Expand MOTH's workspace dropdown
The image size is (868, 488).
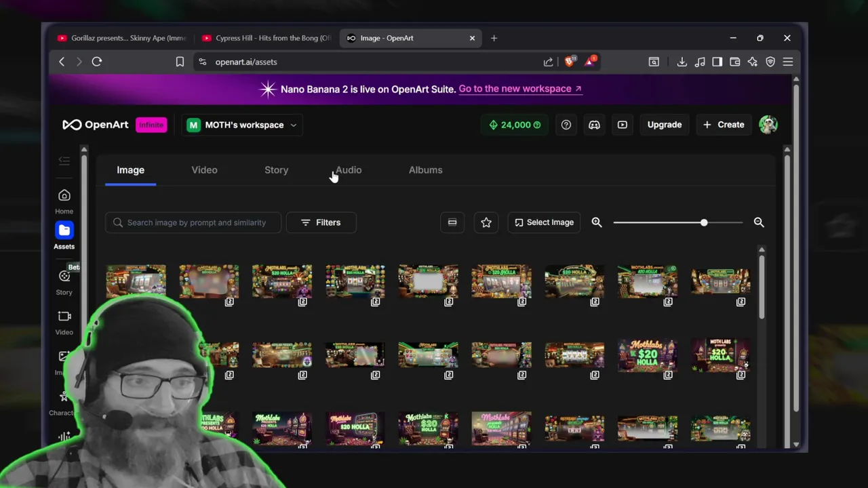242,125
